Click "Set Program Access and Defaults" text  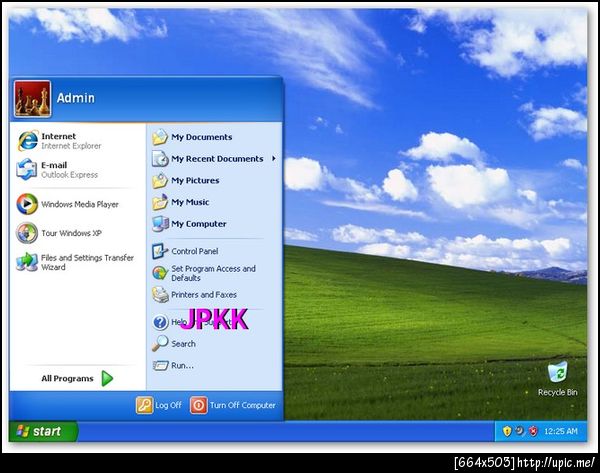click(x=214, y=273)
